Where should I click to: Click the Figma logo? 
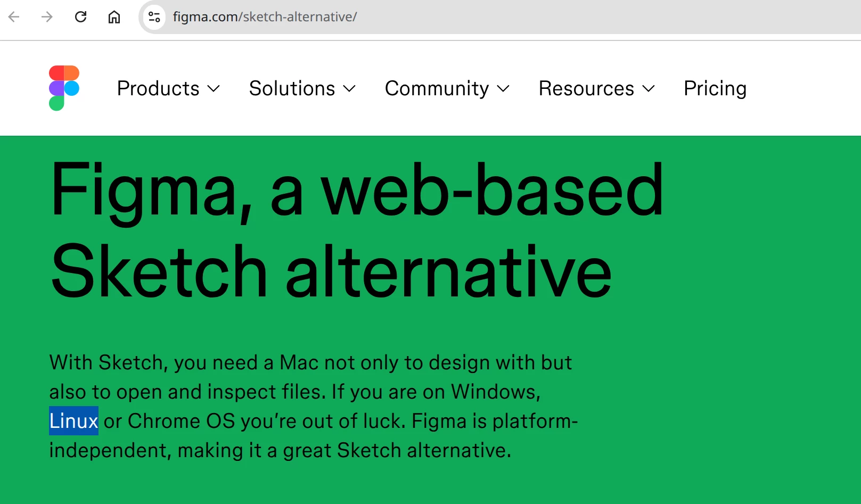(64, 88)
